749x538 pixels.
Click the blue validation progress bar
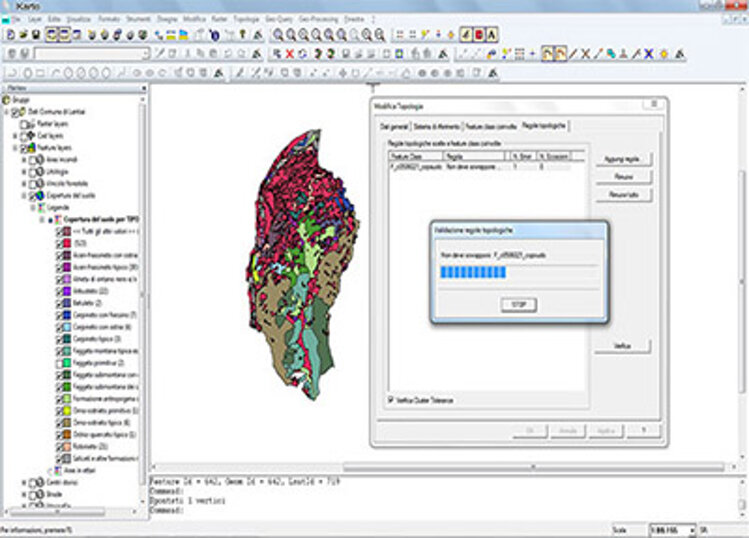(x=474, y=272)
